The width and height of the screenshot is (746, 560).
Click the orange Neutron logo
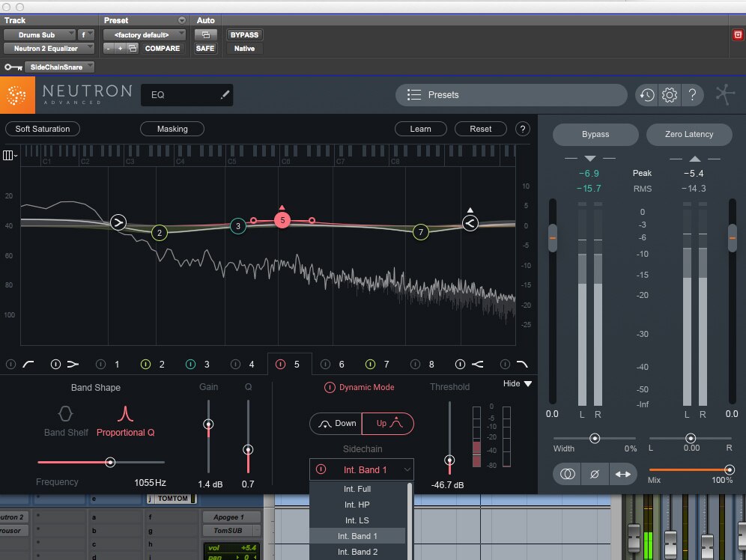pos(17,95)
